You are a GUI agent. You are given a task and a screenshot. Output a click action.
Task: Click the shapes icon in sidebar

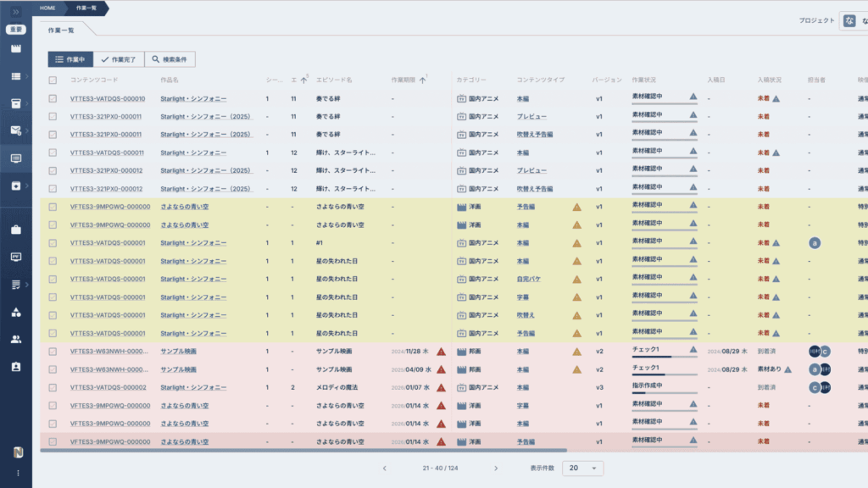pyautogui.click(x=16, y=312)
